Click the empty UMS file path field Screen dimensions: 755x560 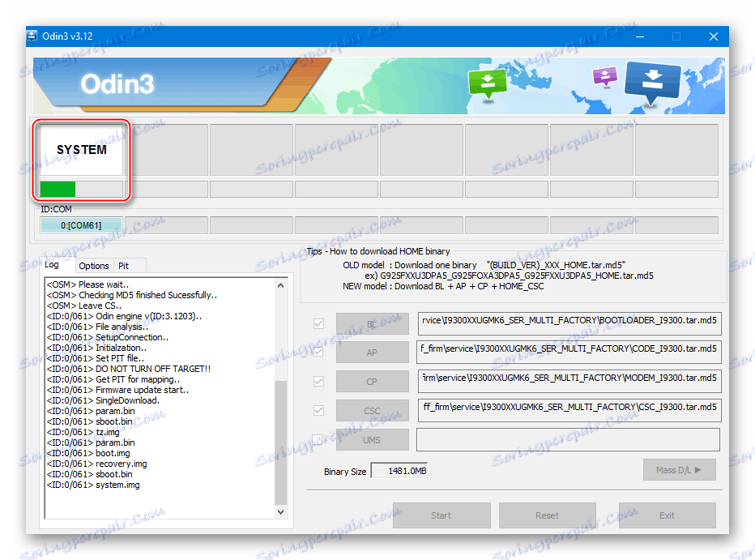568,439
